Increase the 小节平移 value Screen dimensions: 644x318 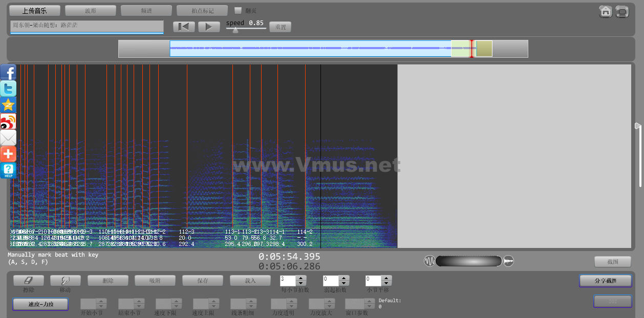[387, 278]
